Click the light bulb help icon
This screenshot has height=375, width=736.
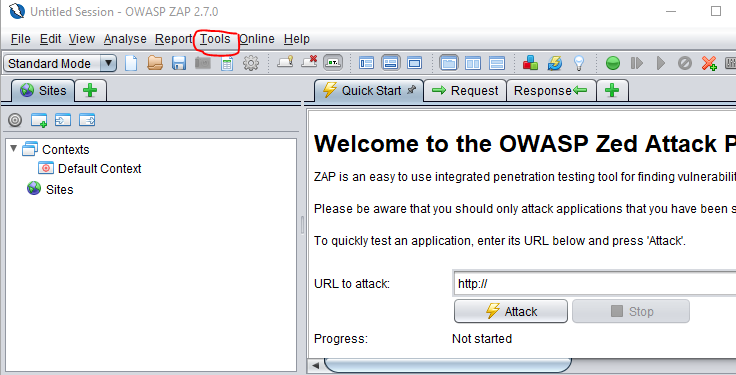pos(579,63)
